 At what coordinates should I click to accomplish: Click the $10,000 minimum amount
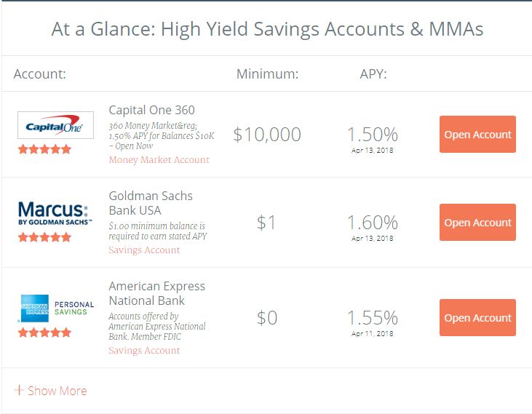[267, 135]
